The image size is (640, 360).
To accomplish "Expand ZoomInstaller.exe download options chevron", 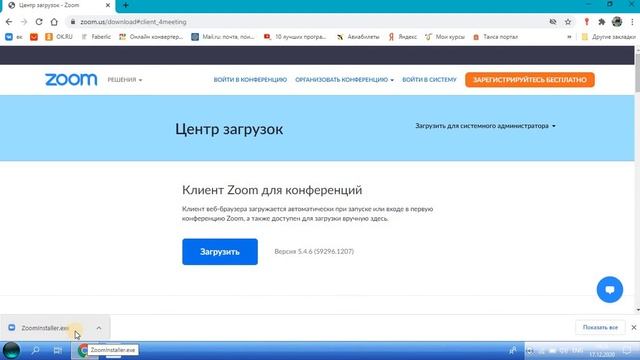I will 99,328.
